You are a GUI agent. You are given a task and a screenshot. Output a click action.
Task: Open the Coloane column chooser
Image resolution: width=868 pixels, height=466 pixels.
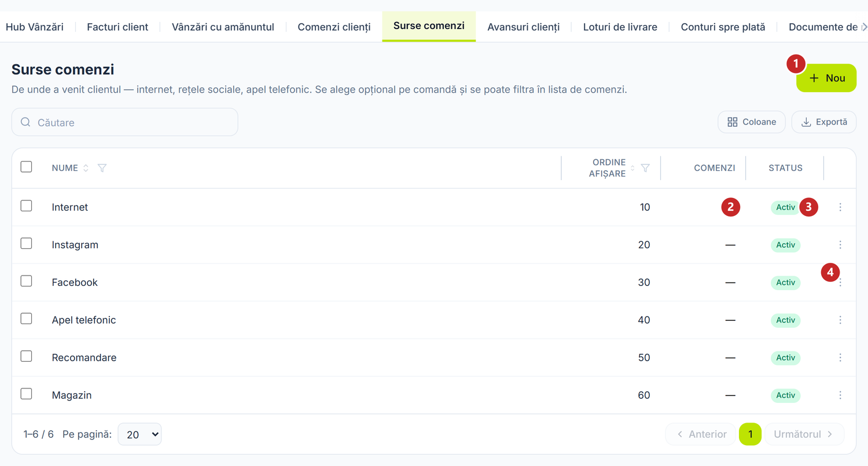[751, 122]
